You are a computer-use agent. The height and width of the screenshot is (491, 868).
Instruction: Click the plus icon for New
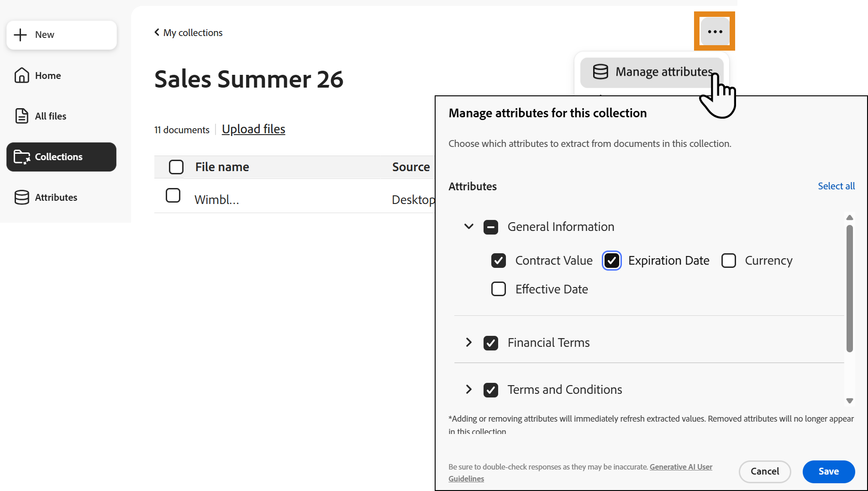tap(21, 35)
